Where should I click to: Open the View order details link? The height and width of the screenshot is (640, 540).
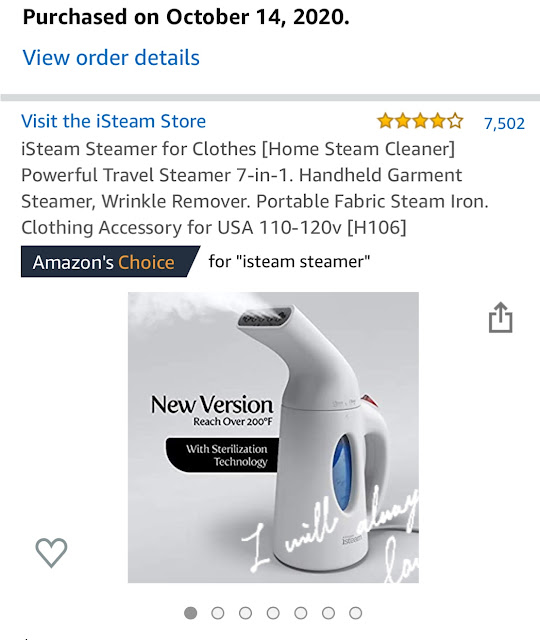(111, 58)
